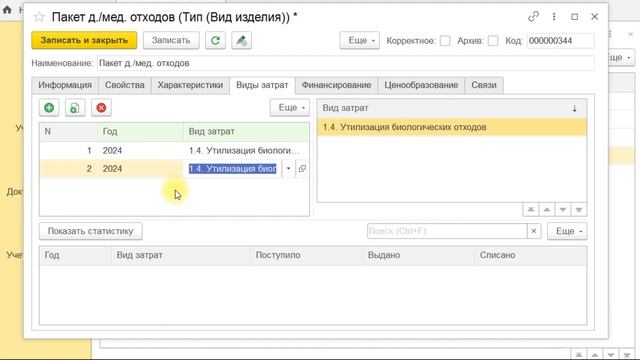
Task: Add item to favorites with star icon
Action: (x=39, y=17)
